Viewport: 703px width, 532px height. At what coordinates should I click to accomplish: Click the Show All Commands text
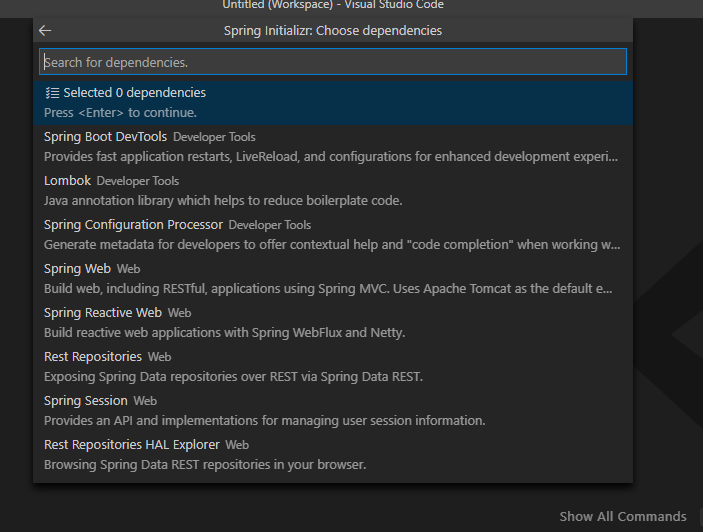click(623, 516)
